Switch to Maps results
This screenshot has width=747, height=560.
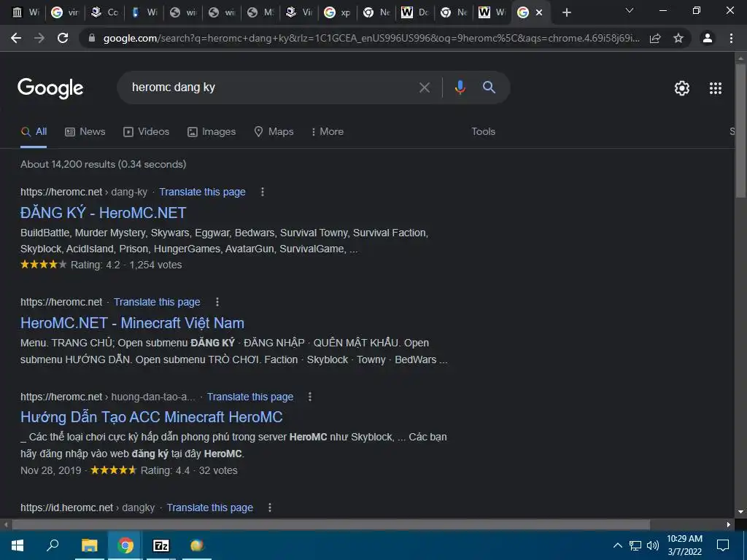point(274,132)
